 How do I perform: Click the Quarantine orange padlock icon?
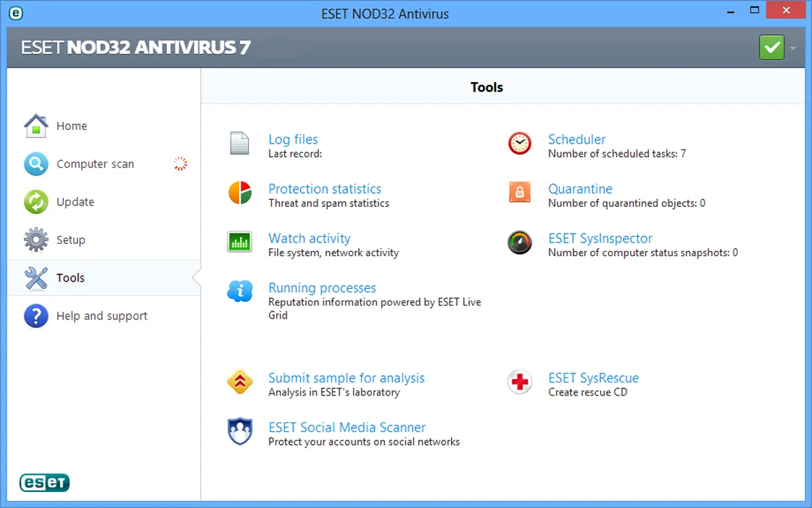pos(519,192)
